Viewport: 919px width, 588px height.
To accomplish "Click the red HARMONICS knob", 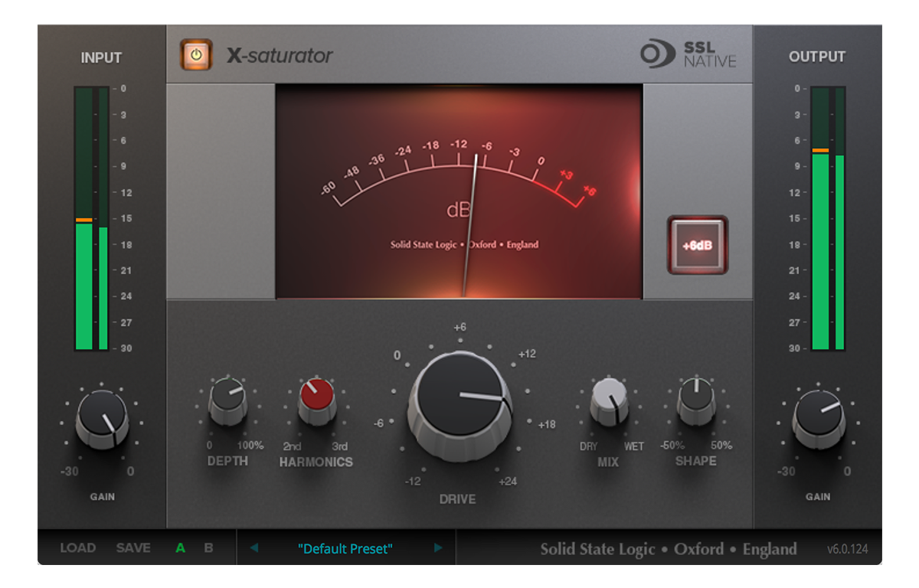I will point(316,400).
